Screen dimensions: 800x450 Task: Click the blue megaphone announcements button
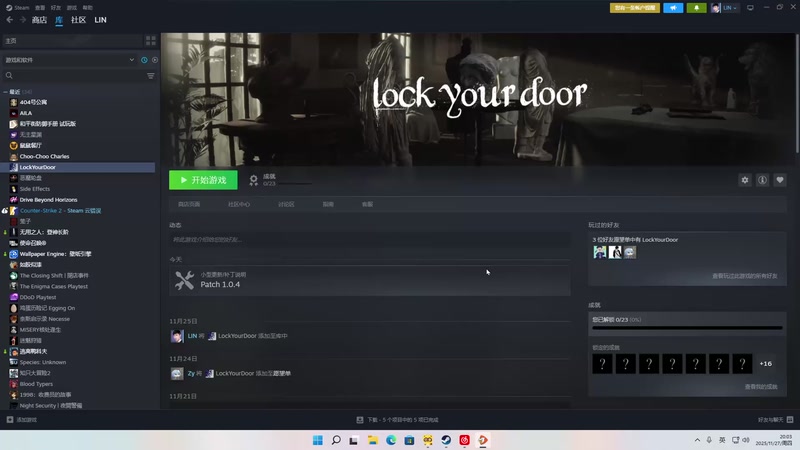click(x=673, y=8)
